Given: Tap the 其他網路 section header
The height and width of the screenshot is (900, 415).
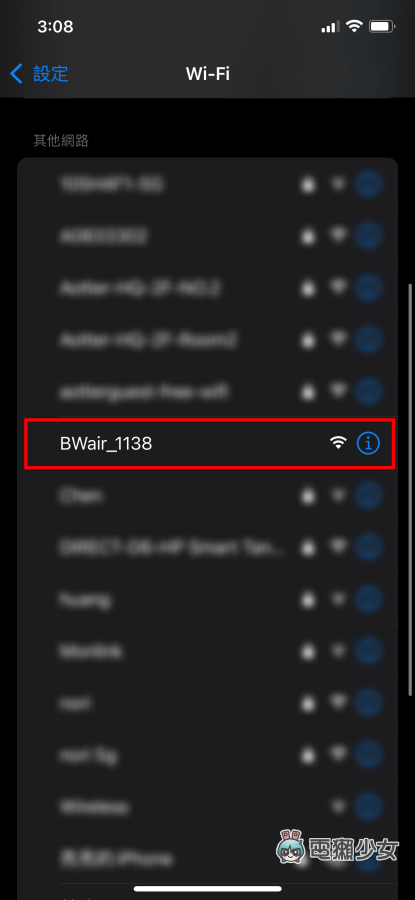Looking at the screenshot, I should (61, 140).
